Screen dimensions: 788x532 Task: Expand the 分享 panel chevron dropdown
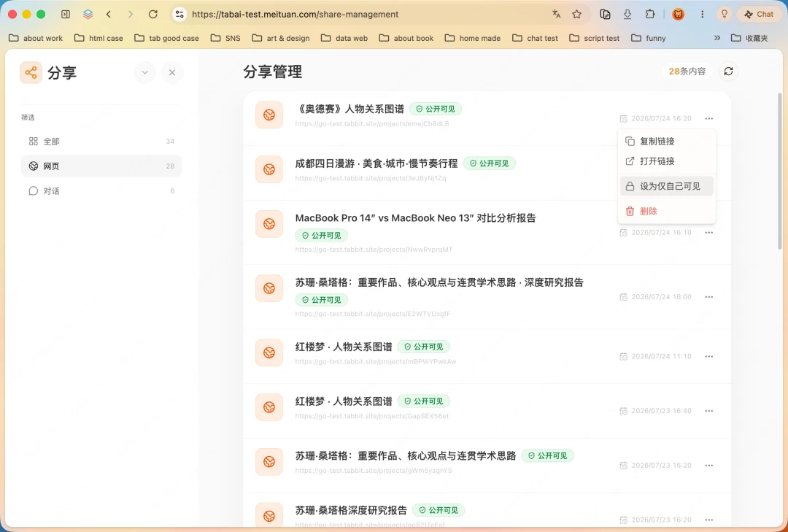(144, 72)
